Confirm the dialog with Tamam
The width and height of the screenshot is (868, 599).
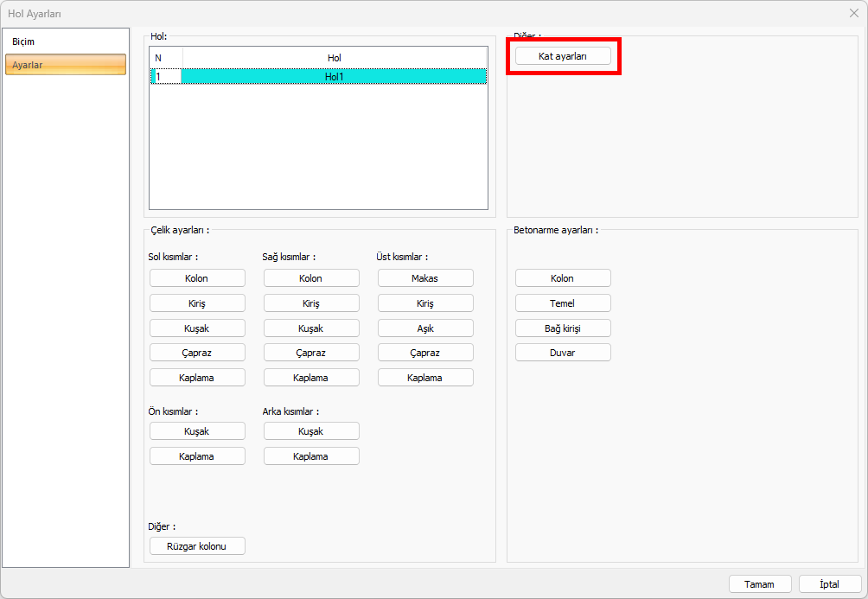(759, 584)
